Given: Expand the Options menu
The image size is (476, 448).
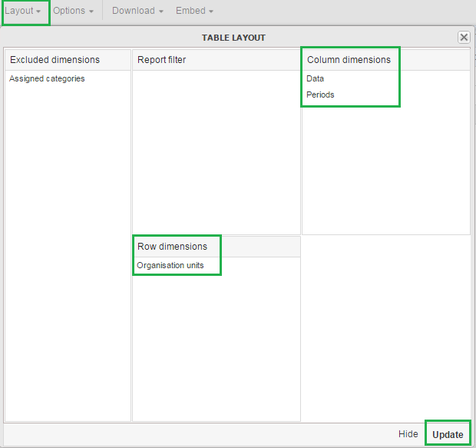Looking at the screenshot, I should 73,12.
